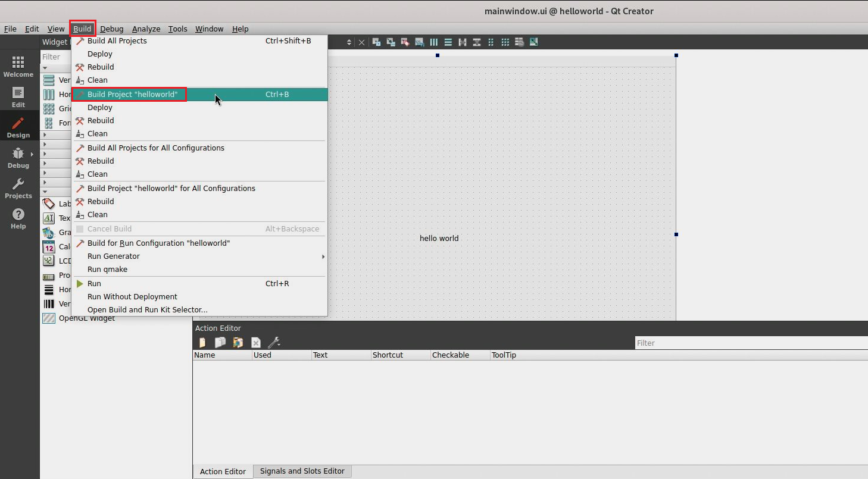The image size is (868, 479).
Task: Switch to Signals and Slots Editor tab
Action: [x=302, y=471]
